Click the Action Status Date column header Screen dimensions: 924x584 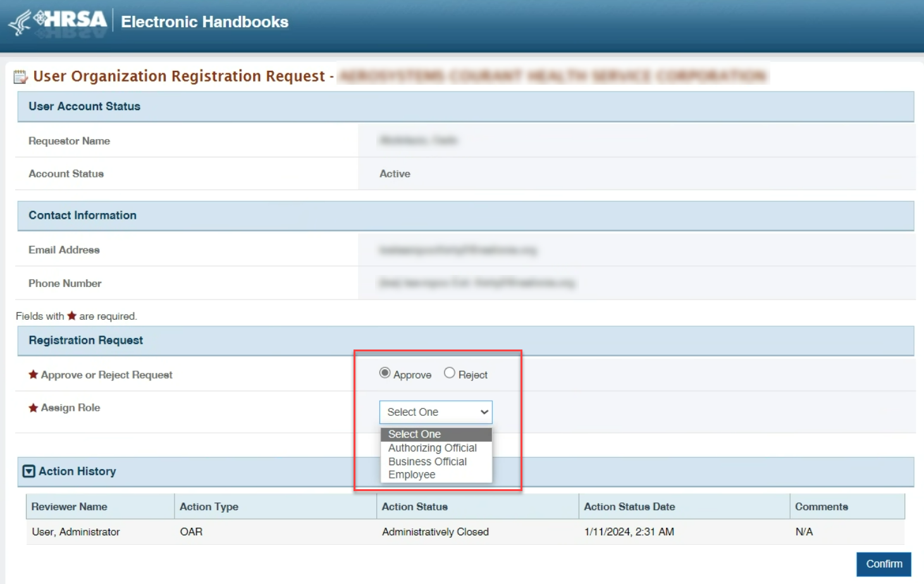tap(684, 507)
